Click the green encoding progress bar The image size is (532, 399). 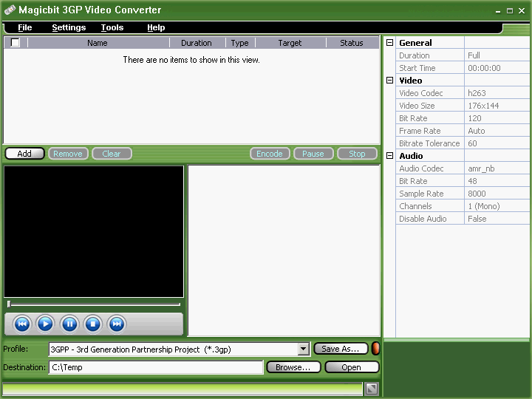tap(183, 389)
